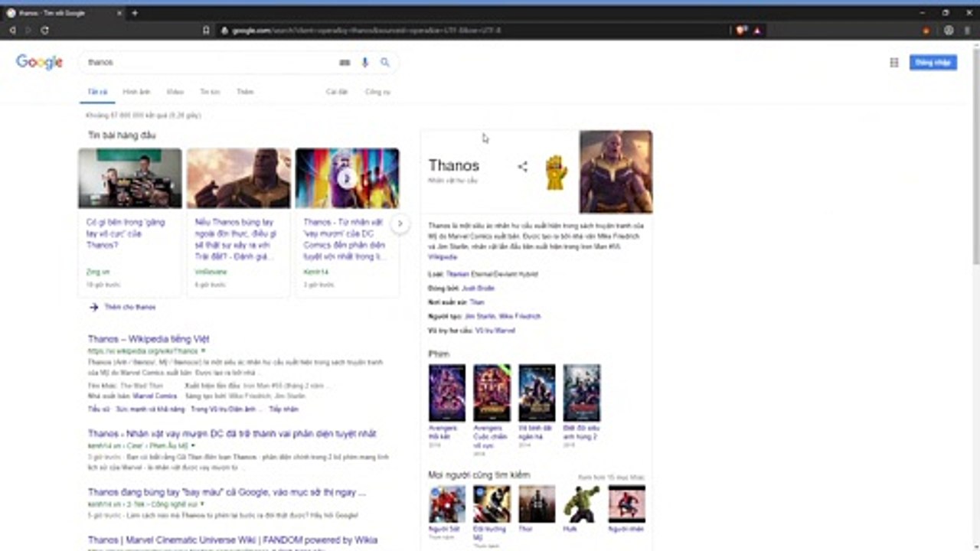Open 'Đội trưởng Mỹ' related thumbnail
Viewport: 980px width, 551px height.
(492, 504)
